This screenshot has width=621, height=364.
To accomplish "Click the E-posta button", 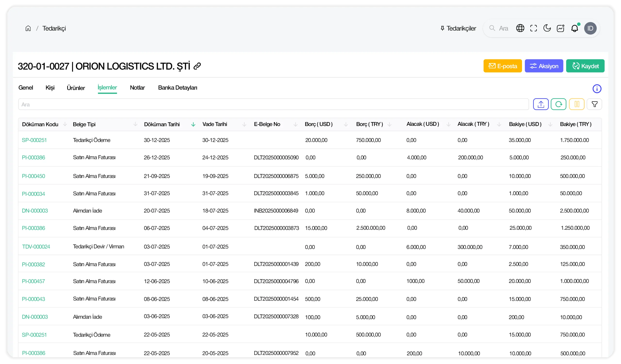I will tap(502, 66).
